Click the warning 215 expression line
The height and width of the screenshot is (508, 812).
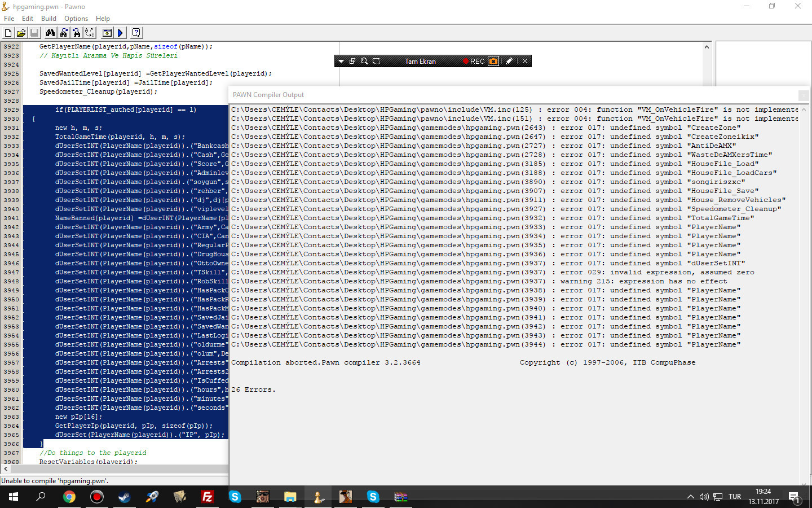click(x=479, y=281)
